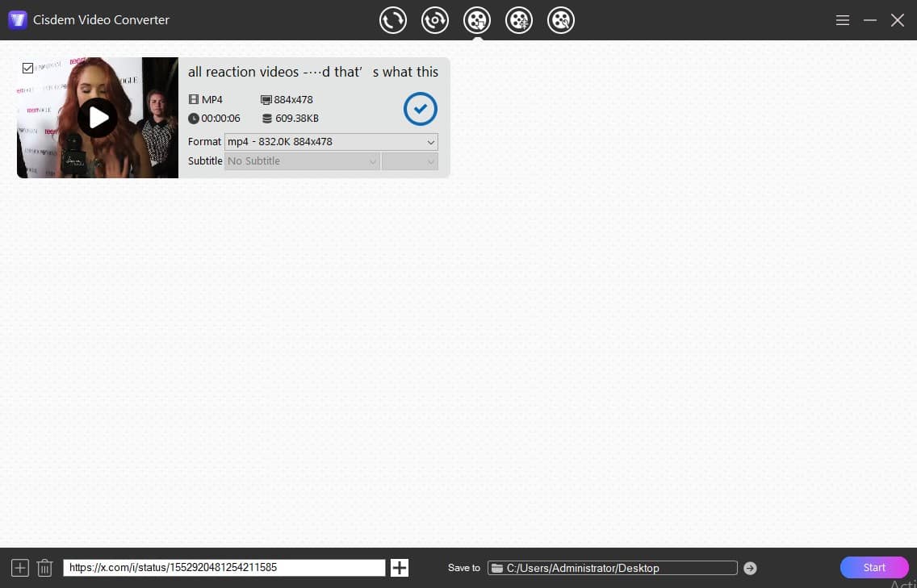Switch to the Convert tab icon

(392, 20)
